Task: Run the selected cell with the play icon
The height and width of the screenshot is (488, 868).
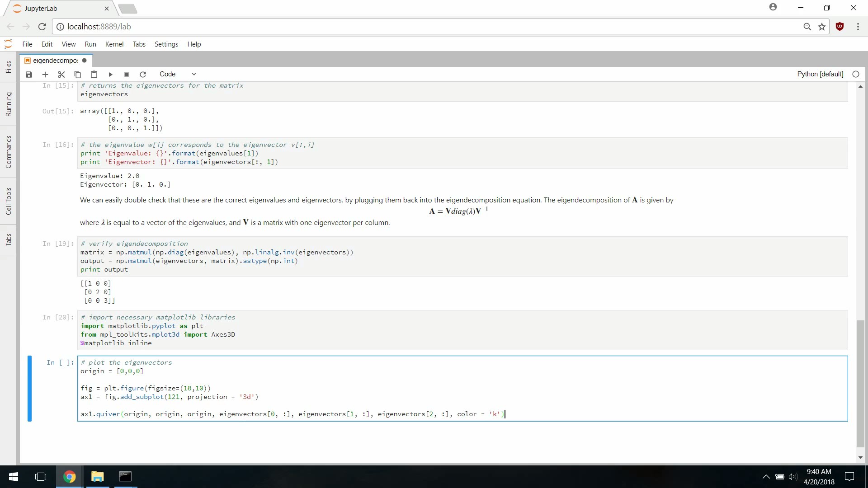Action: (x=110, y=74)
